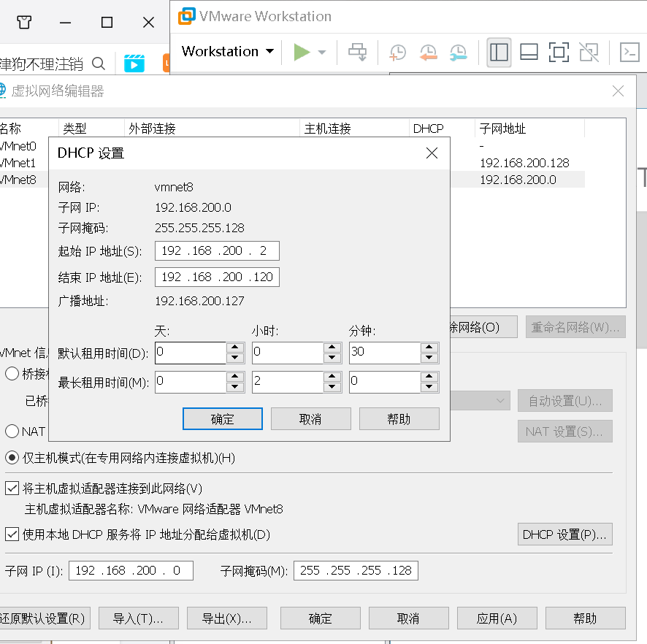Click the max lease hours field showing 2
This screenshot has height=644, width=647.
(288, 382)
